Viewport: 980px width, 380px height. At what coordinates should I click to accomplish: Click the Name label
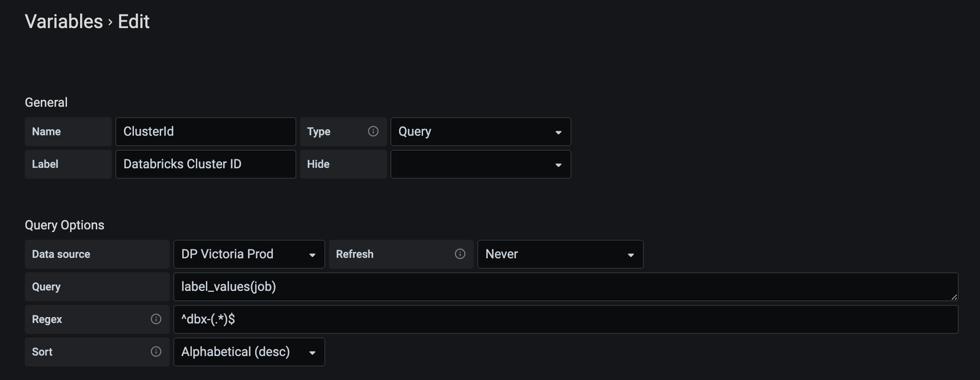coord(46,132)
